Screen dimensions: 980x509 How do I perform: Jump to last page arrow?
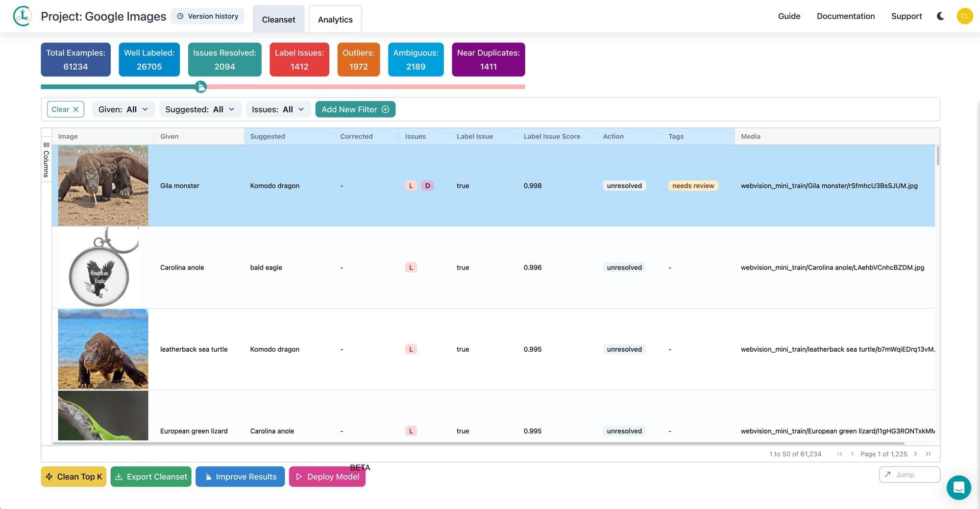pyautogui.click(x=928, y=454)
